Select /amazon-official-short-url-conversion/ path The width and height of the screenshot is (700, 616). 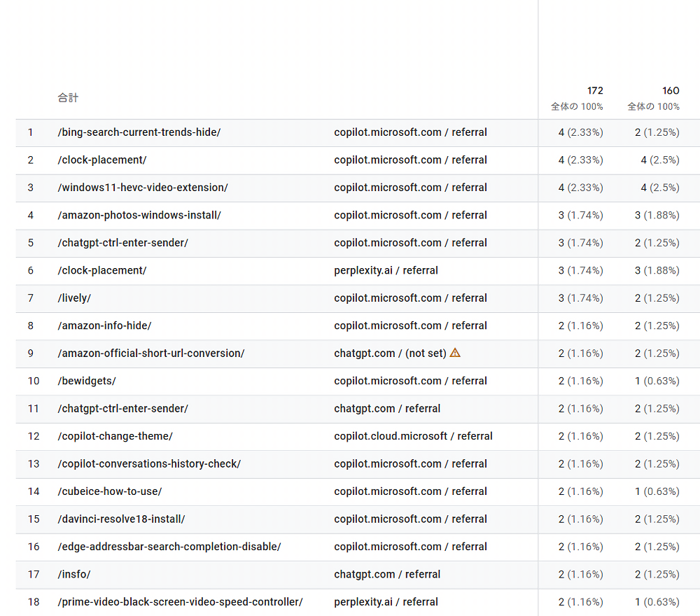pyautogui.click(x=151, y=353)
